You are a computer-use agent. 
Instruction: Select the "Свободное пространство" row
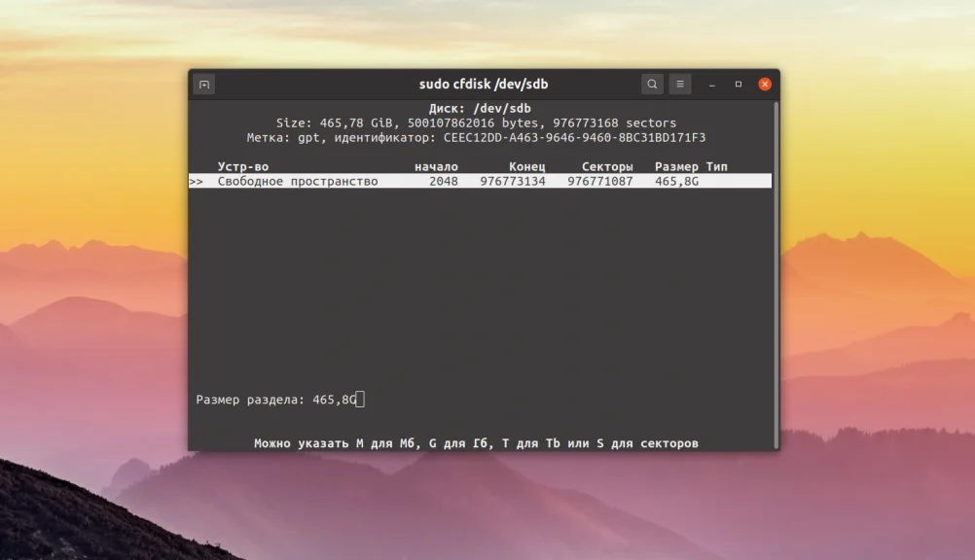298,181
